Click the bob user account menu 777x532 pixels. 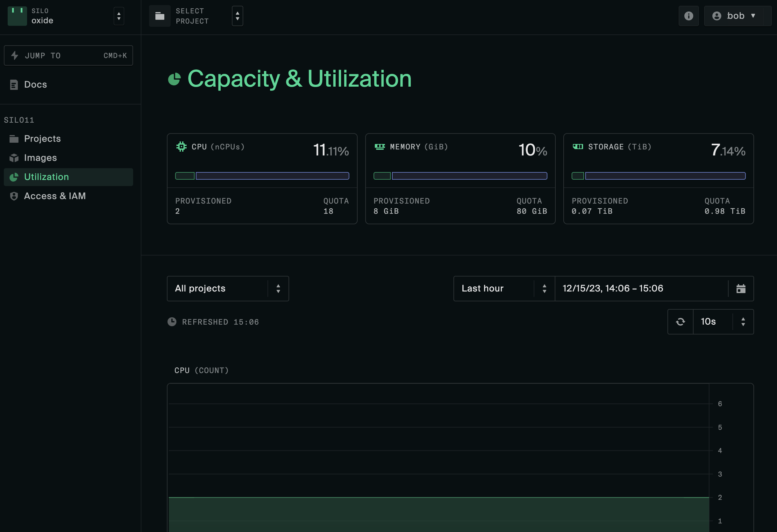tap(735, 15)
